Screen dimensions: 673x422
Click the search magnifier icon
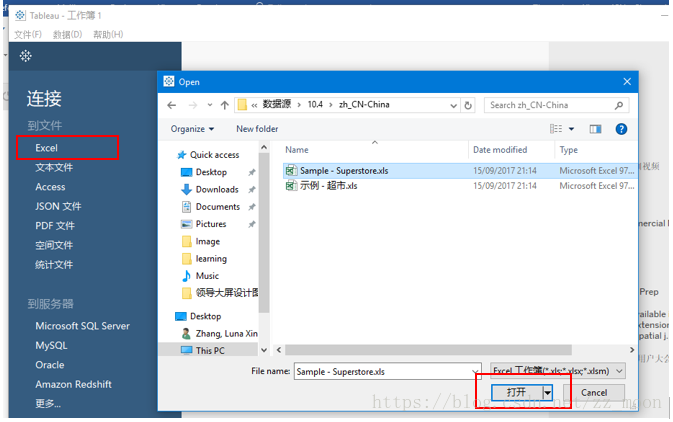pos(618,105)
